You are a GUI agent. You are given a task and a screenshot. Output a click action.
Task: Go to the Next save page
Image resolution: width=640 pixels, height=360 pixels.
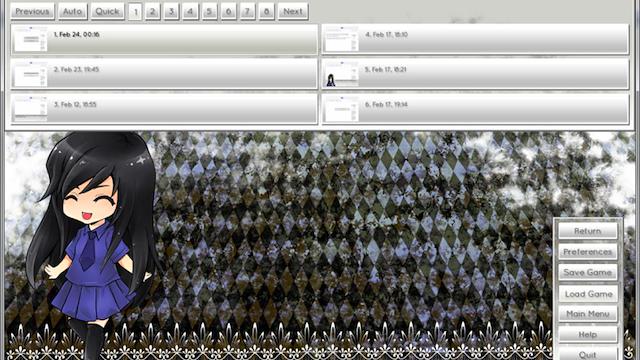pyautogui.click(x=293, y=11)
